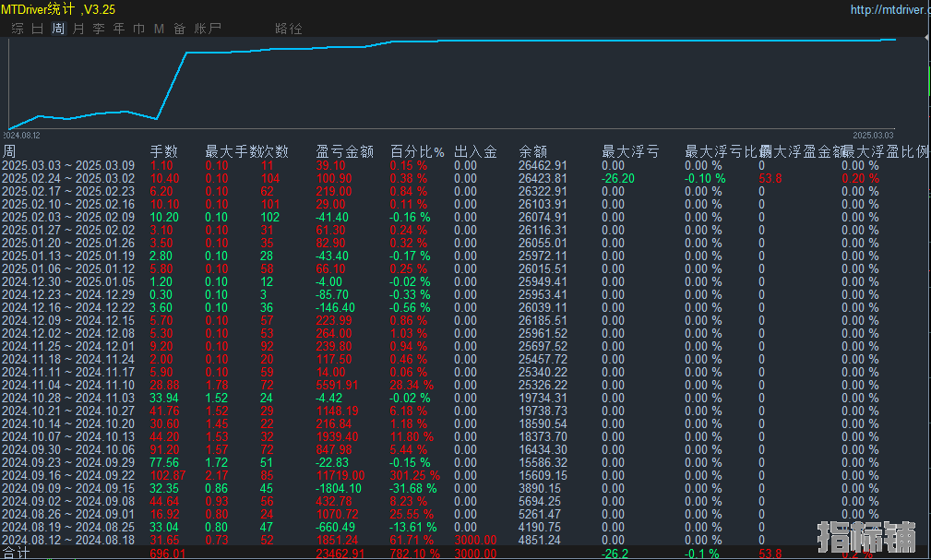Click the 53.8 value in the 2025.02.24 row

[770, 179]
